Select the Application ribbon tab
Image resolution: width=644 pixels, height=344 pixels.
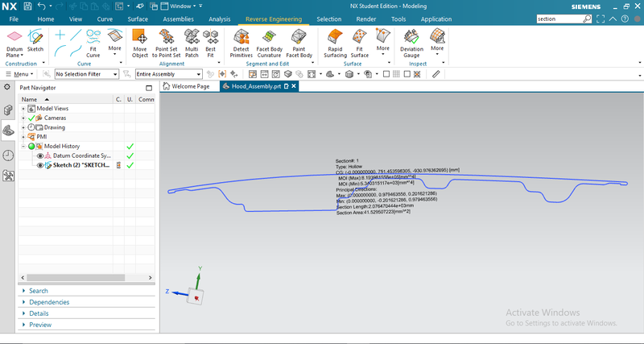[436, 19]
